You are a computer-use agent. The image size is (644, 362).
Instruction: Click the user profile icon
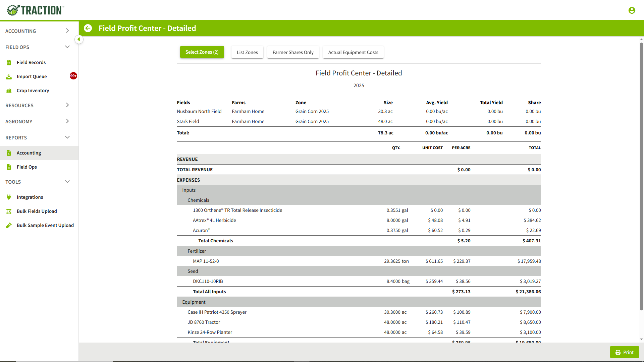[632, 10]
